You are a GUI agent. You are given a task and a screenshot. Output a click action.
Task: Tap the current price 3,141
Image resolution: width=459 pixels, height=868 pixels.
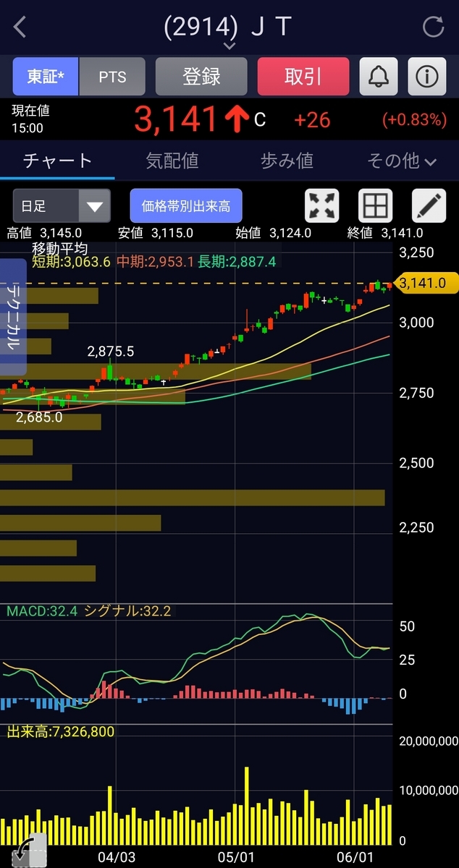pos(176,119)
